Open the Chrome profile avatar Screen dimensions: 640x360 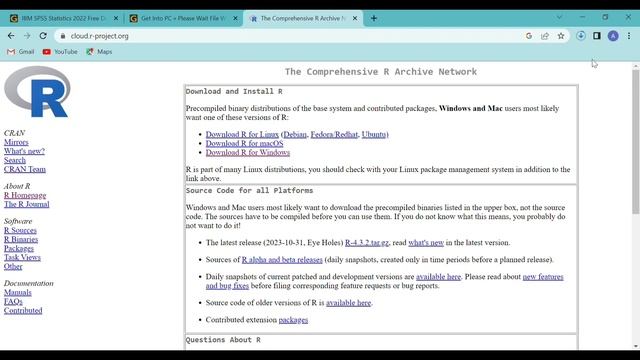click(613, 36)
